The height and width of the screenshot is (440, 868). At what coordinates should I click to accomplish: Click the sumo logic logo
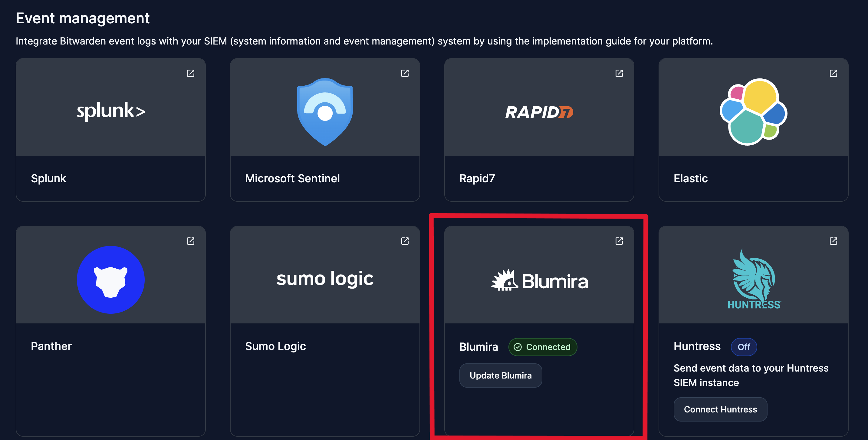point(325,279)
